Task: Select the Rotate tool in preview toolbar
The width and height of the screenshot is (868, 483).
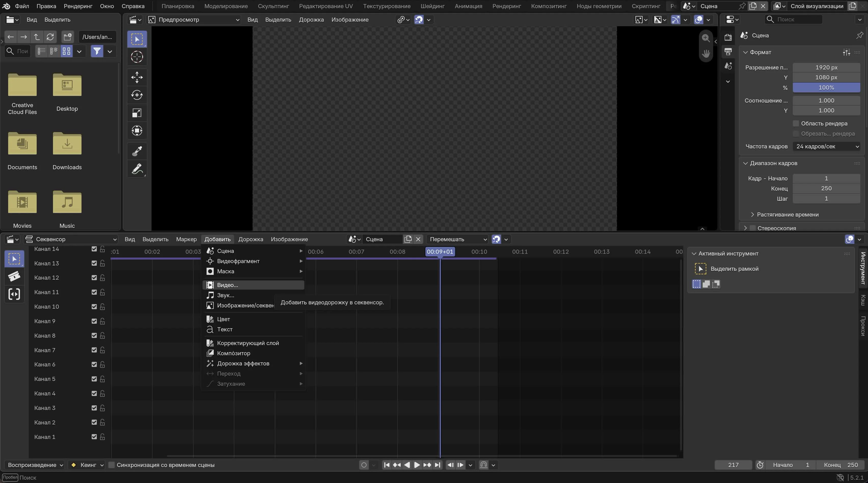Action: click(x=137, y=95)
